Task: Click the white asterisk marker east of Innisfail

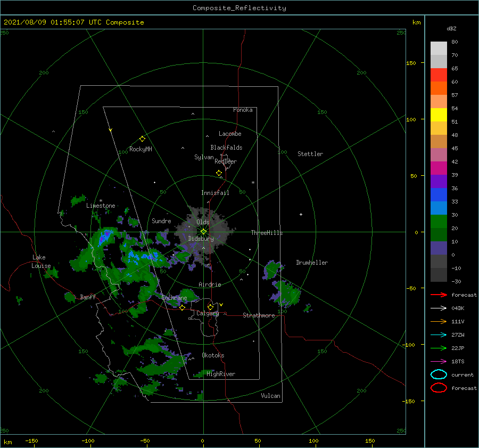Action: click(253, 183)
